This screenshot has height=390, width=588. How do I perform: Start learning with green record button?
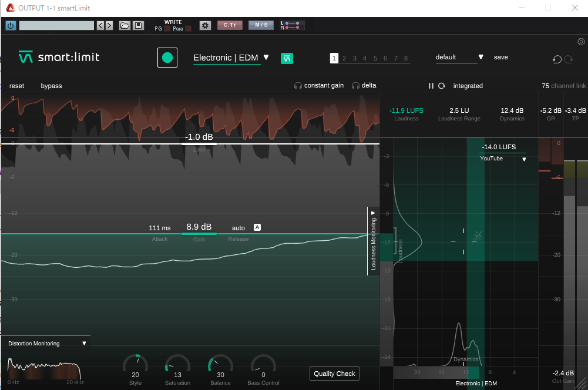click(x=167, y=58)
